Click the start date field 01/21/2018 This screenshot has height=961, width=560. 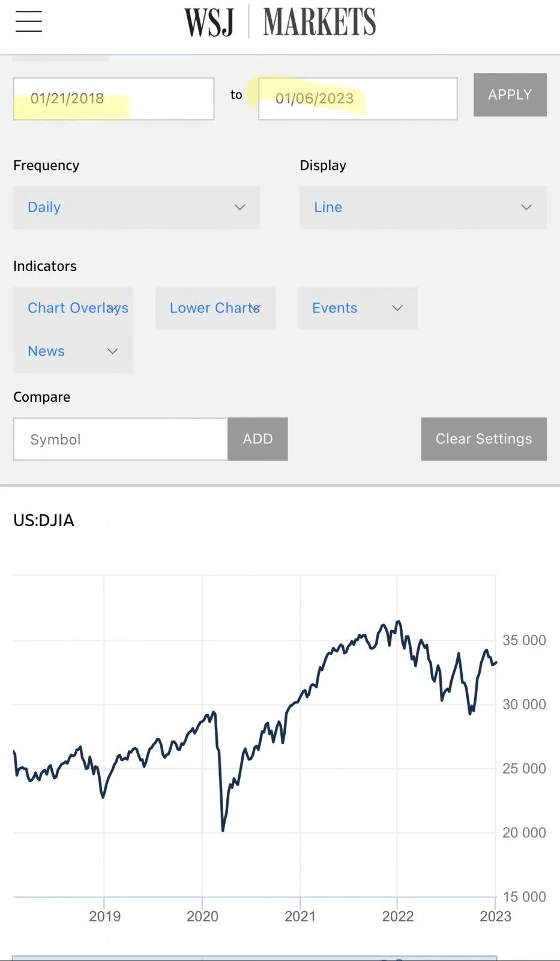(x=113, y=99)
